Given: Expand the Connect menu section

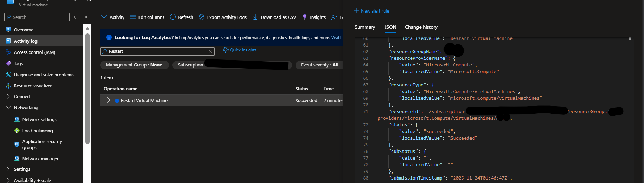Looking at the screenshot, I should click(x=8, y=97).
